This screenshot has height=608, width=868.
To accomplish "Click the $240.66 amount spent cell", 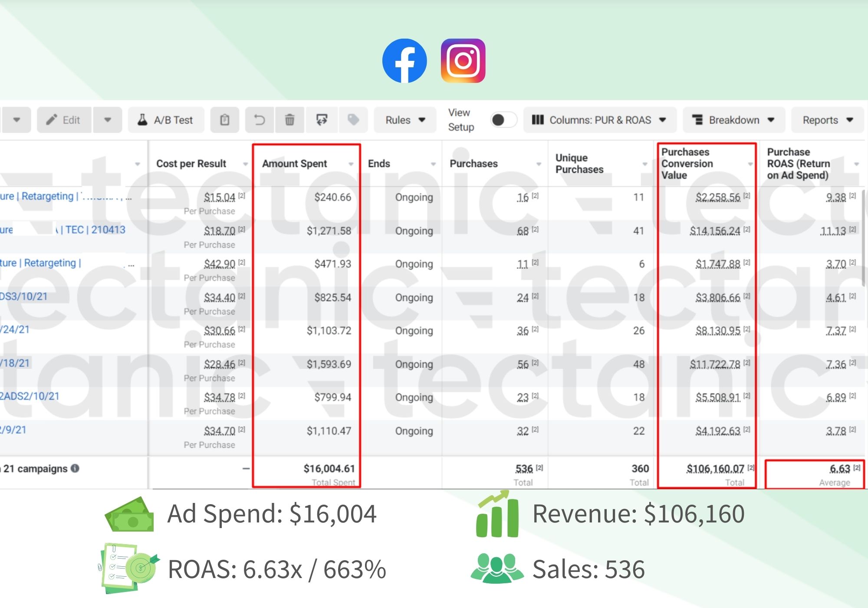I will point(333,197).
